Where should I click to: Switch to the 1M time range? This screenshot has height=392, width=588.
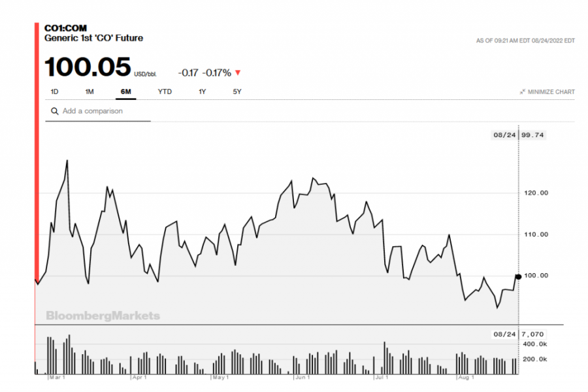(90, 92)
